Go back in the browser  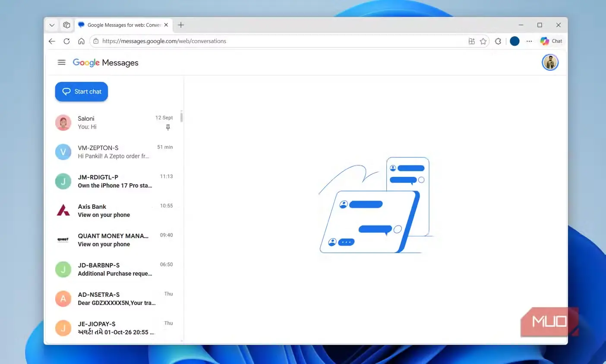(x=52, y=41)
